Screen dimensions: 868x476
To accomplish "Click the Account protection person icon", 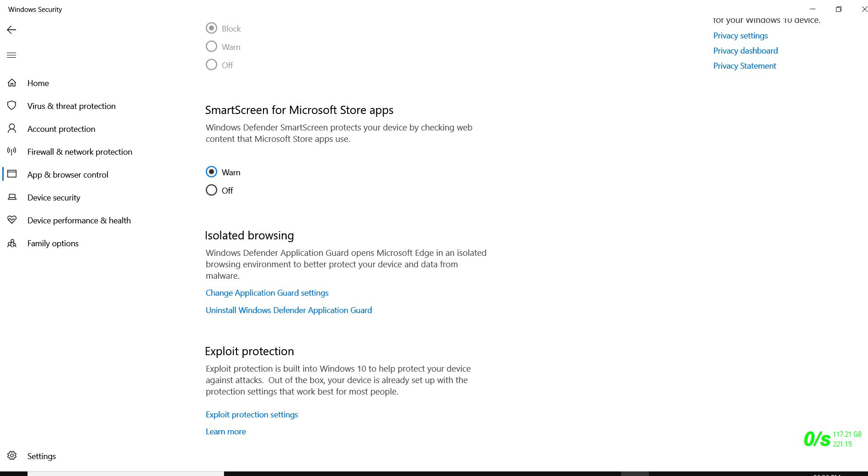I will pos(12,129).
